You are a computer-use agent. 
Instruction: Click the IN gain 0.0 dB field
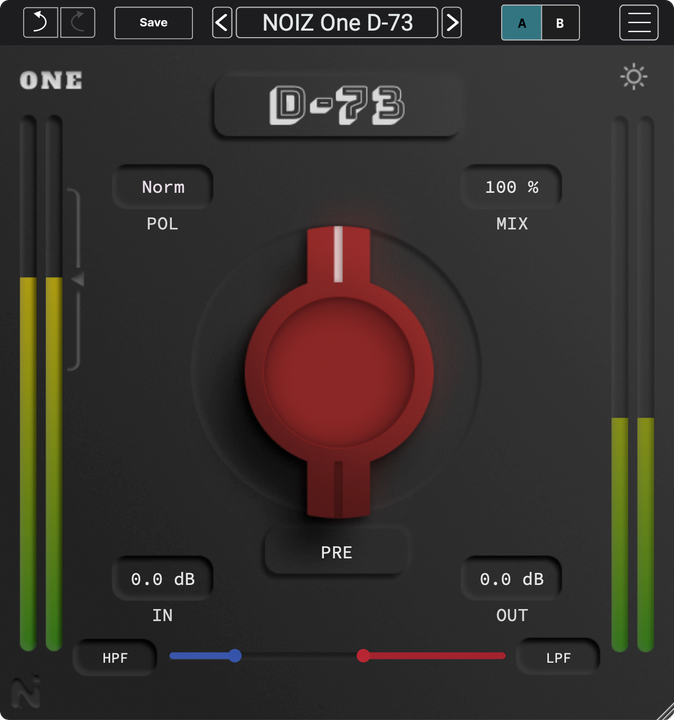coord(163,579)
